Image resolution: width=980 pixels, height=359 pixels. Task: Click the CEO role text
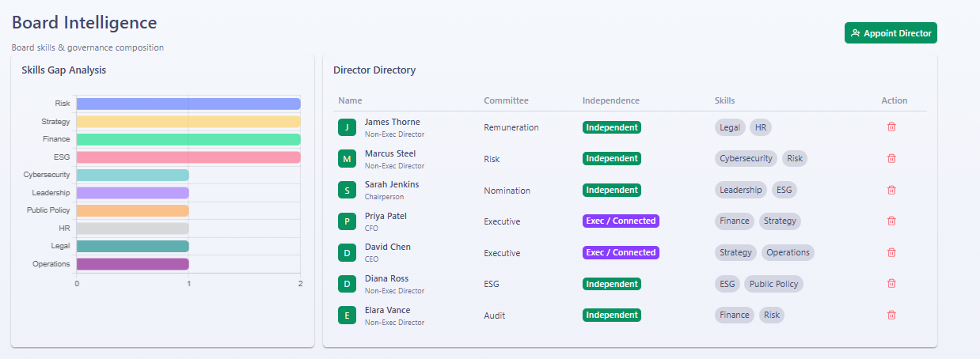point(371,259)
